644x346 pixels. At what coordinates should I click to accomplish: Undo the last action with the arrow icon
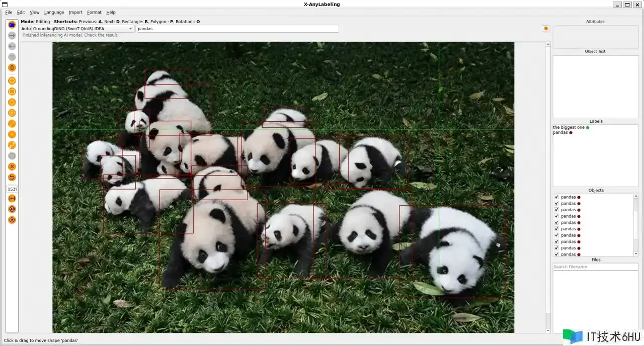(x=12, y=178)
